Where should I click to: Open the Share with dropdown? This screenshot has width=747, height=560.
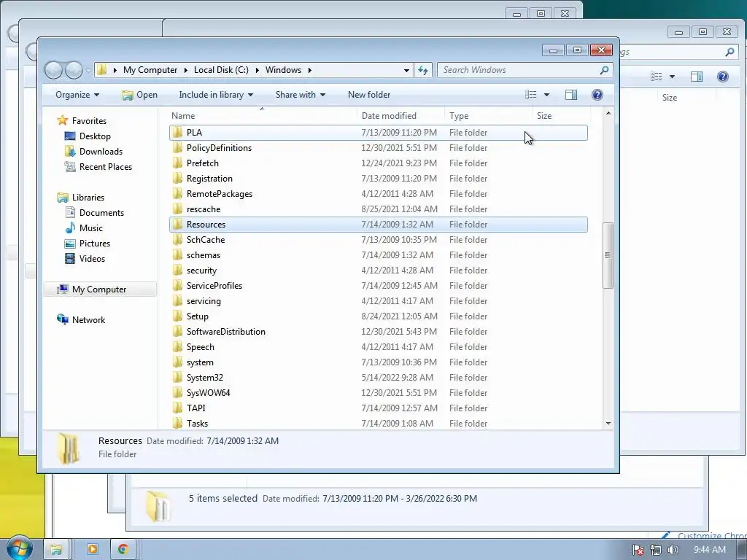coord(300,95)
